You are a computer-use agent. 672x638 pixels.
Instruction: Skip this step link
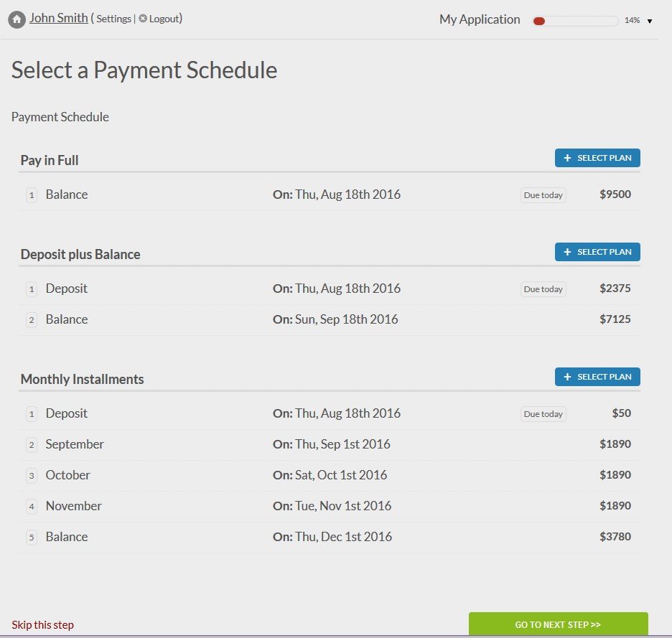pyautogui.click(x=43, y=624)
